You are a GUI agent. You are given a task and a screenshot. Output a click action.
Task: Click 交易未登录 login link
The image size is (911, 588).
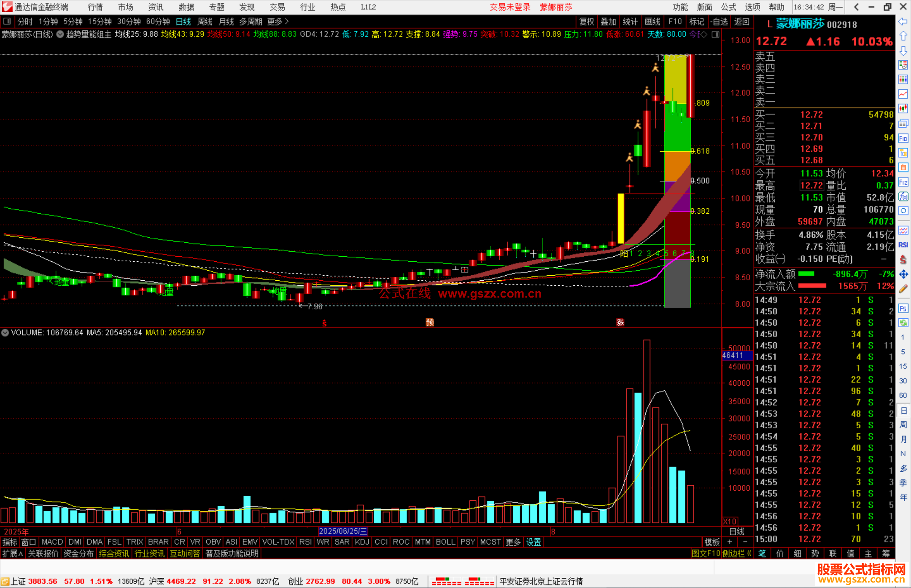click(510, 7)
